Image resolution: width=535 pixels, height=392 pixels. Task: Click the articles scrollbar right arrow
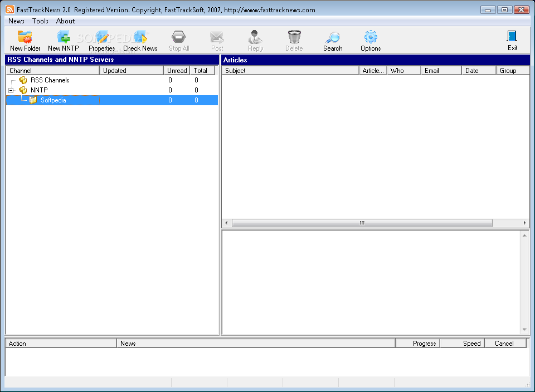point(525,223)
